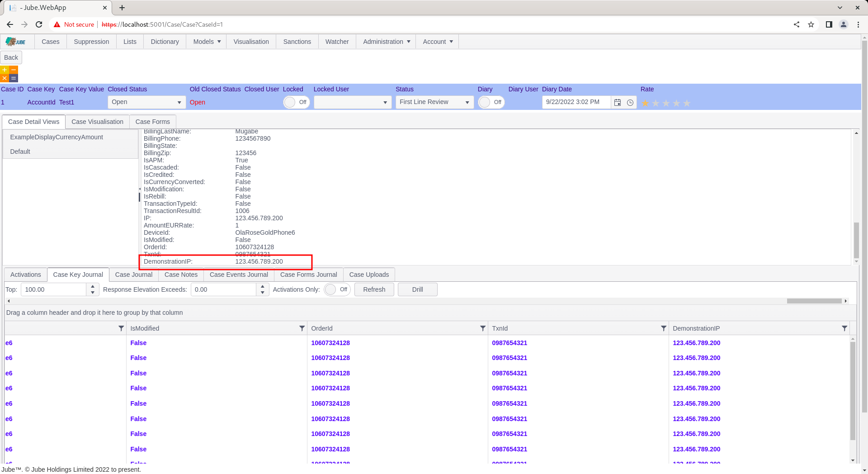Toggle the Activations Only switch

(337, 289)
